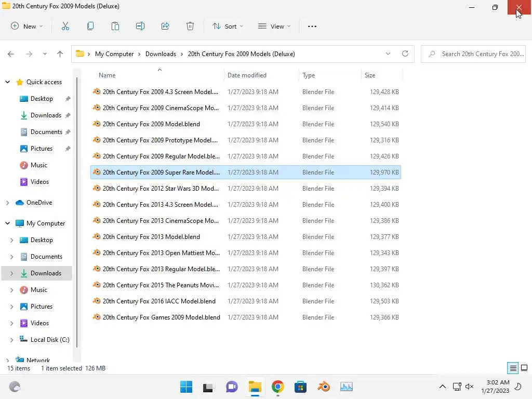Collapse the My Computer tree node
Screen dimensions: 532x399
[x=7, y=223]
